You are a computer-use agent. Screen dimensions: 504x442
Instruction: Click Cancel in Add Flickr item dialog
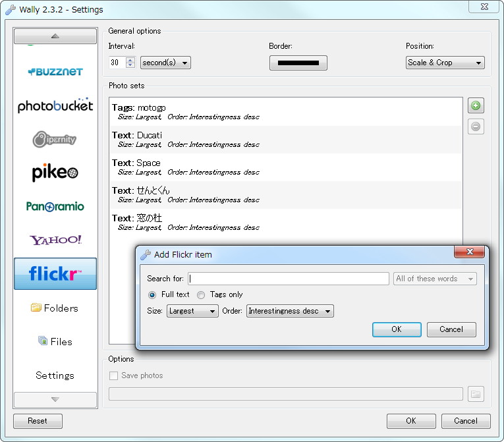(x=451, y=329)
